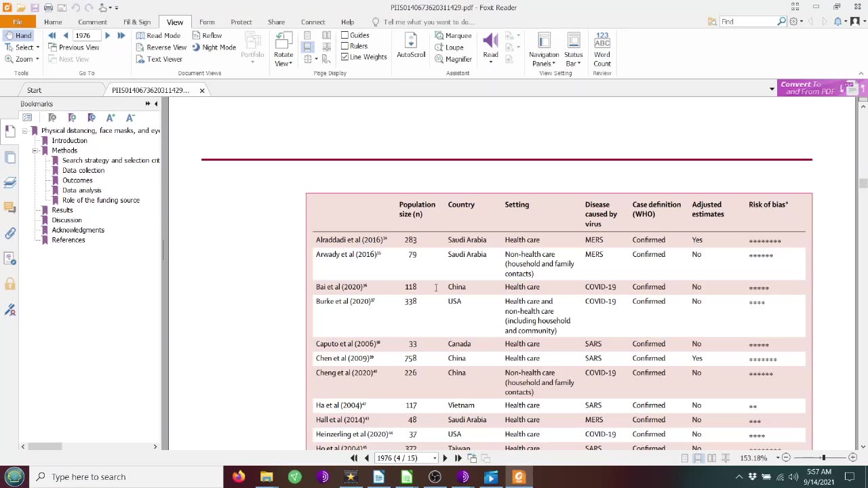Open the Read Mode view

(x=158, y=35)
